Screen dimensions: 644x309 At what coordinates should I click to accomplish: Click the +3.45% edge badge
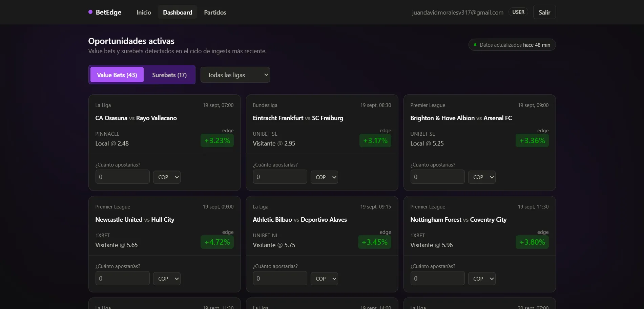click(x=375, y=242)
